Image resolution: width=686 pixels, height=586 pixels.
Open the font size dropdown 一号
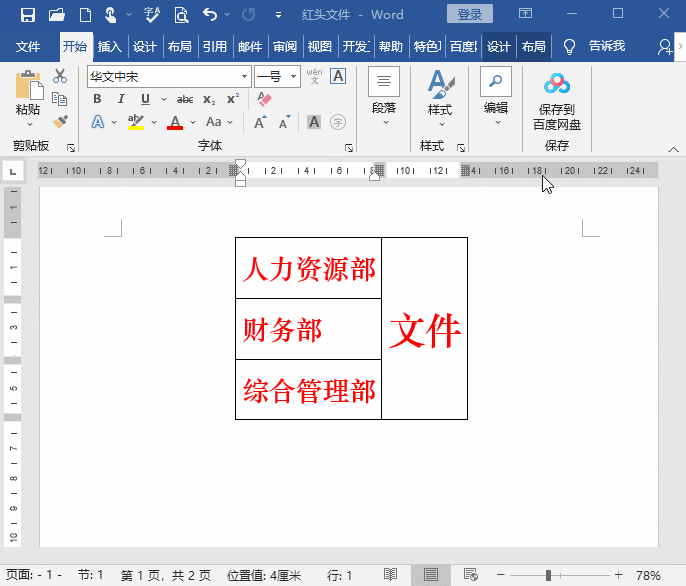coord(293,77)
